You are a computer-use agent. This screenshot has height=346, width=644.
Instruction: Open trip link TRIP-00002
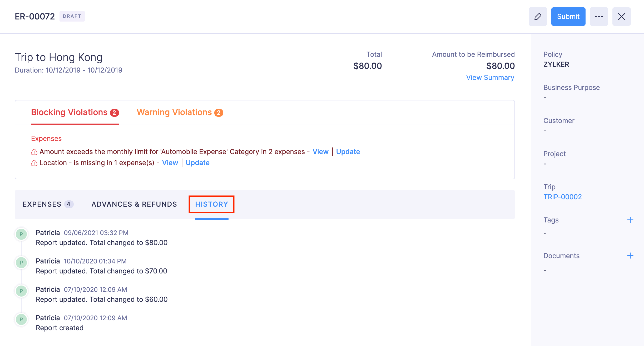point(562,197)
